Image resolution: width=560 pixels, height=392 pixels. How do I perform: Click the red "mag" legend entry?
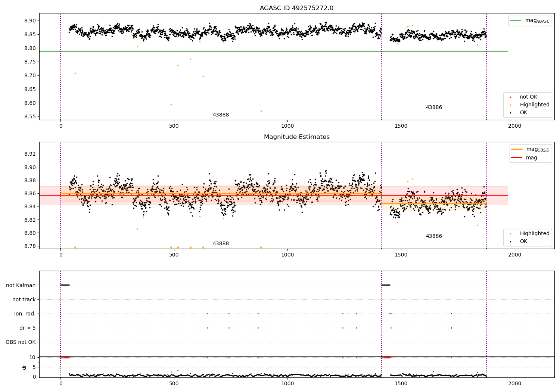pyautogui.click(x=524, y=158)
